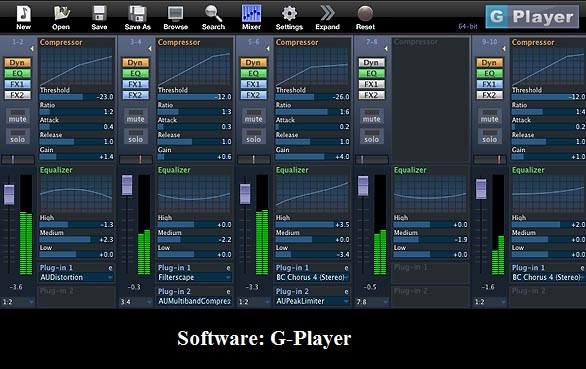Toggle FX2 on channel 3-4

click(x=135, y=95)
